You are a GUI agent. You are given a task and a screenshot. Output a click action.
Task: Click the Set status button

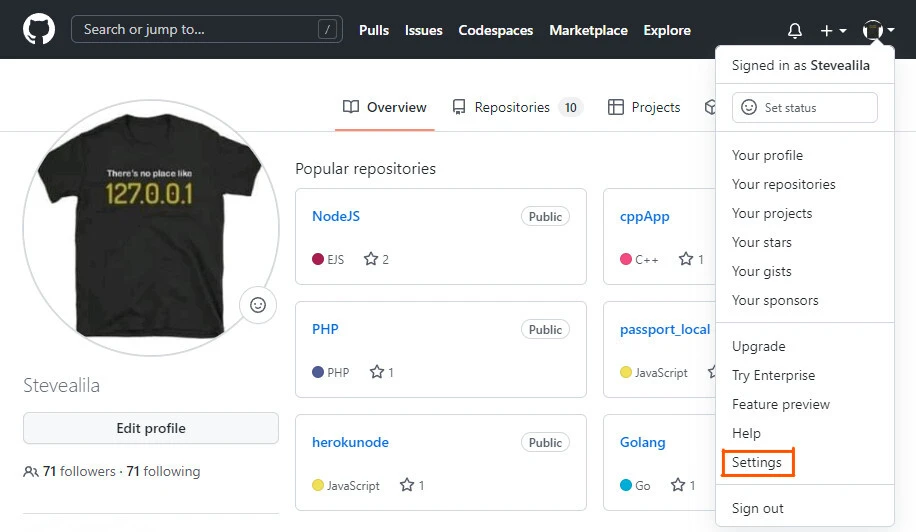tap(804, 107)
